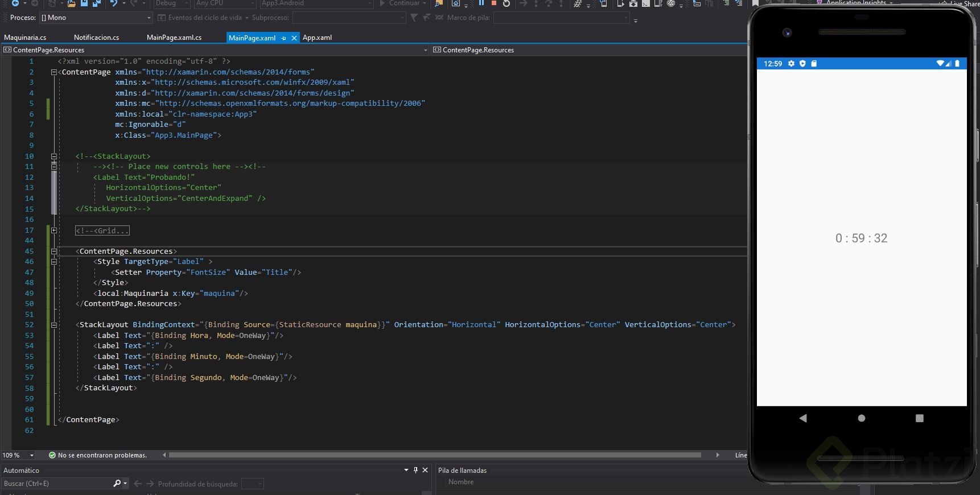This screenshot has width=980, height=495.
Task: Click the search magnifier in Automático panel
Action: click(117, 484)
